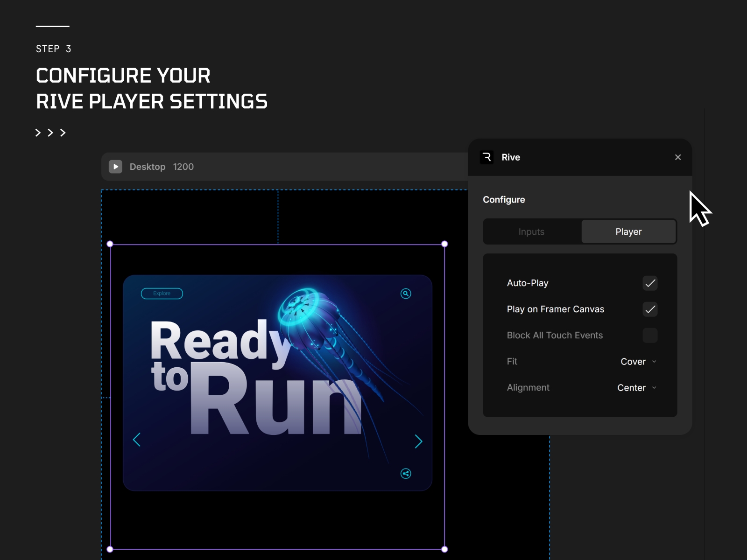Viewport: 747px width, 560px height.
Task: Click the top-left selection handle of the frame
Action: (x=110, y=244)
